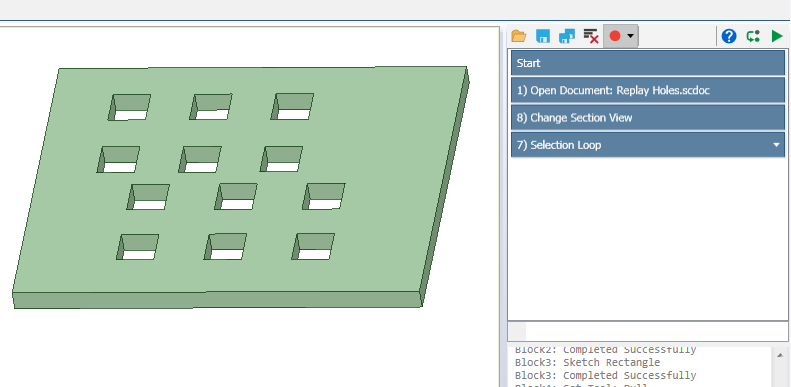The image size is (791, 387).
Task: Select the Selection Loop block
Action: [648, 145]
